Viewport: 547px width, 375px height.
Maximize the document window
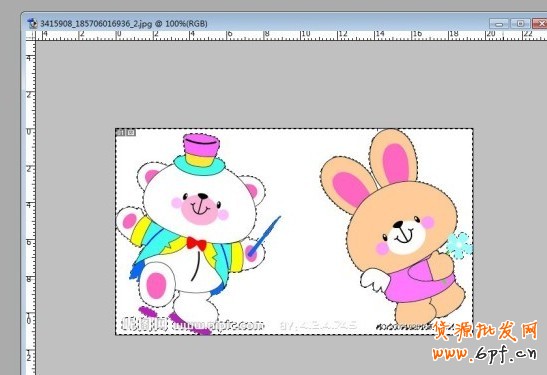tap(520, 24)
